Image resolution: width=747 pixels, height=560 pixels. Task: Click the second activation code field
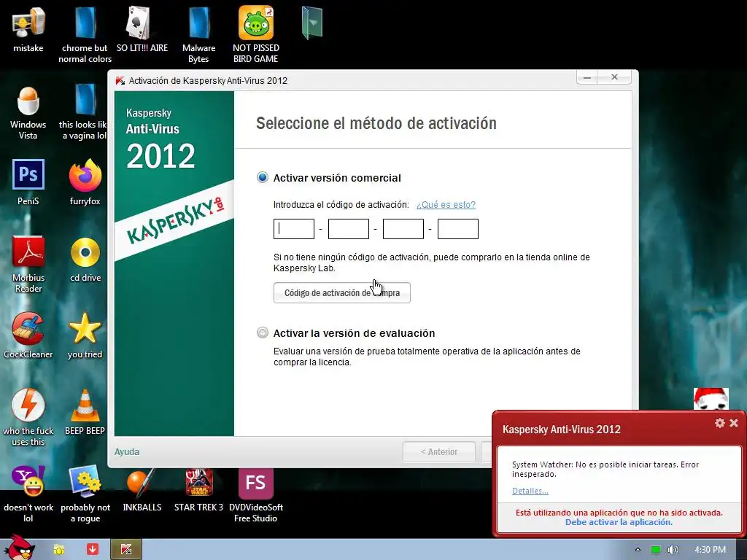(x=349, y=229)
